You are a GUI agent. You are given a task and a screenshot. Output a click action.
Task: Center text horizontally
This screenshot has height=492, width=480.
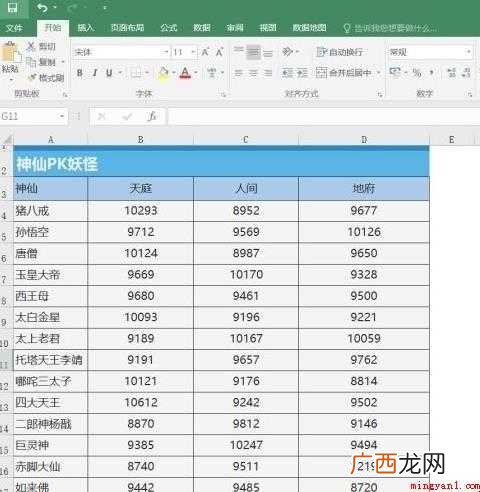[x=253, y=73]
